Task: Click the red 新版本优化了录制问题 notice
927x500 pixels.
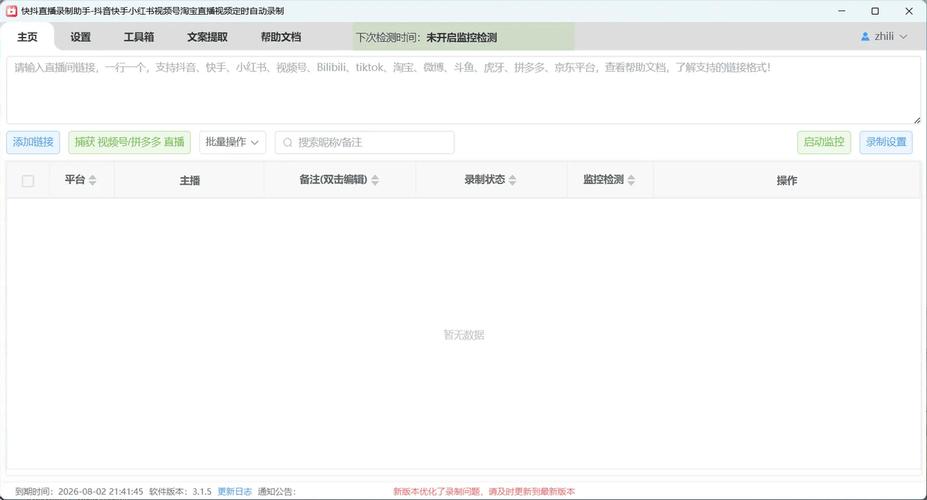Action: click(484, 492)
